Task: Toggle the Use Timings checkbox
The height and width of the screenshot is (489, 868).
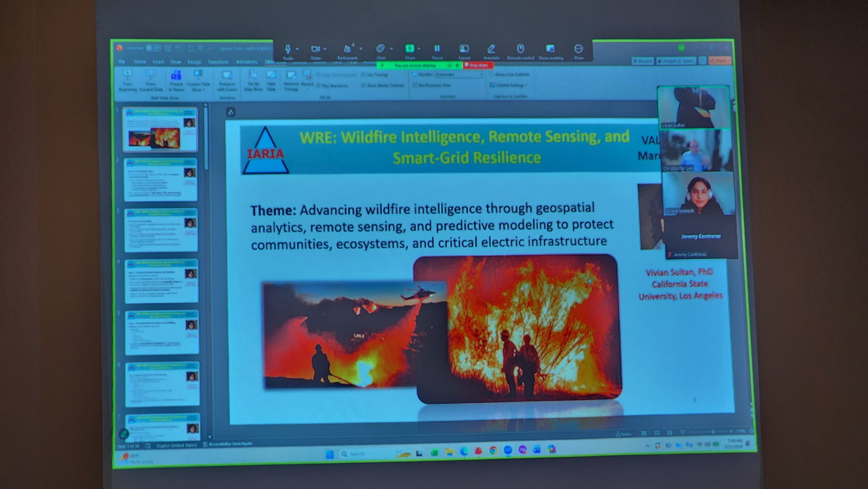Action: coord(364,75)
